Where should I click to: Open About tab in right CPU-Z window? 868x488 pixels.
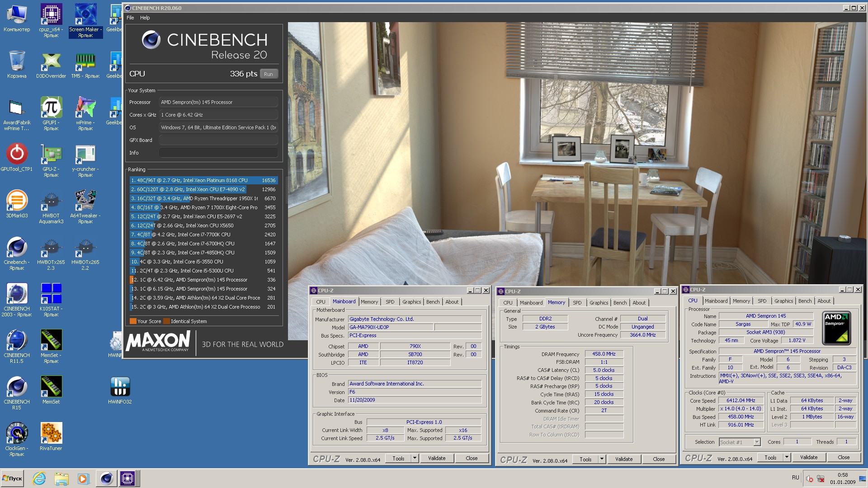click(824, 301)
